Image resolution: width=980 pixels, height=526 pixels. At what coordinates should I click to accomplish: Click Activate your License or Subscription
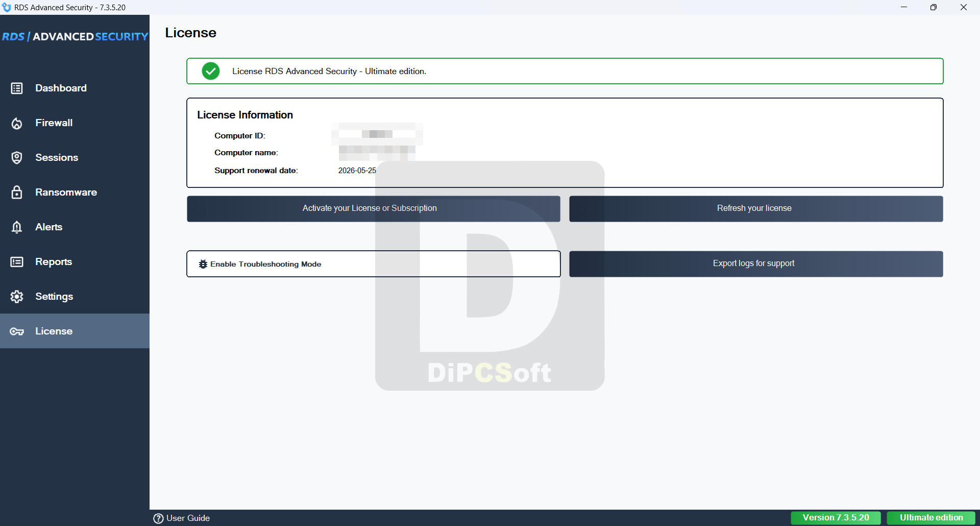coord(374,209)
